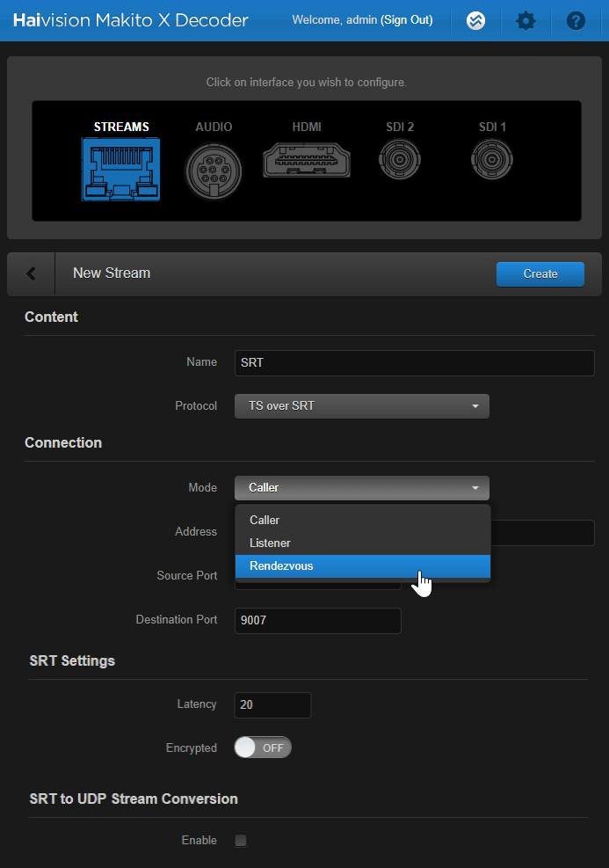Viewport: 609px width, 868px height.
Task: Click the Haivision status icon in header
Action: click(475, 20)
